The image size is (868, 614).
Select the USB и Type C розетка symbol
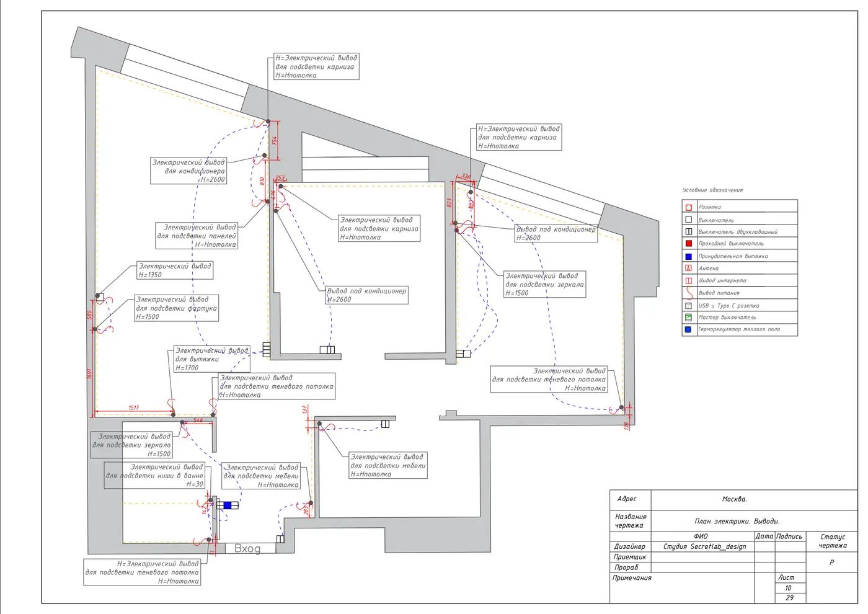click(688, 305)
